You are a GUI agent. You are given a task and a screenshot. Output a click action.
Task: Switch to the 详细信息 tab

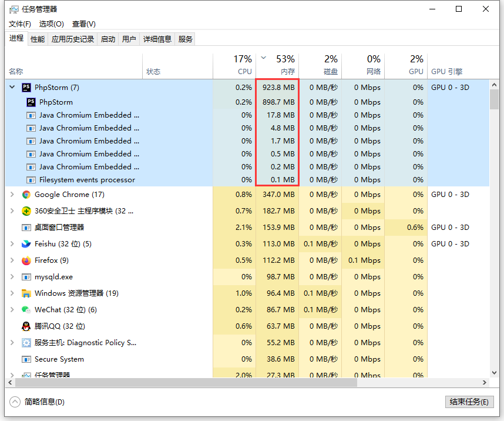click(x=157, y=39)
